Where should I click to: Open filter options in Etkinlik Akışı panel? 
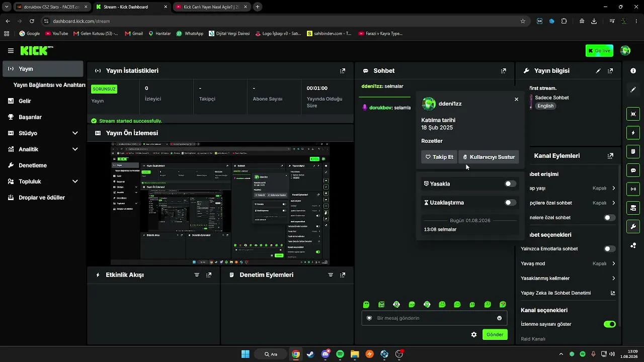[197, 275]
